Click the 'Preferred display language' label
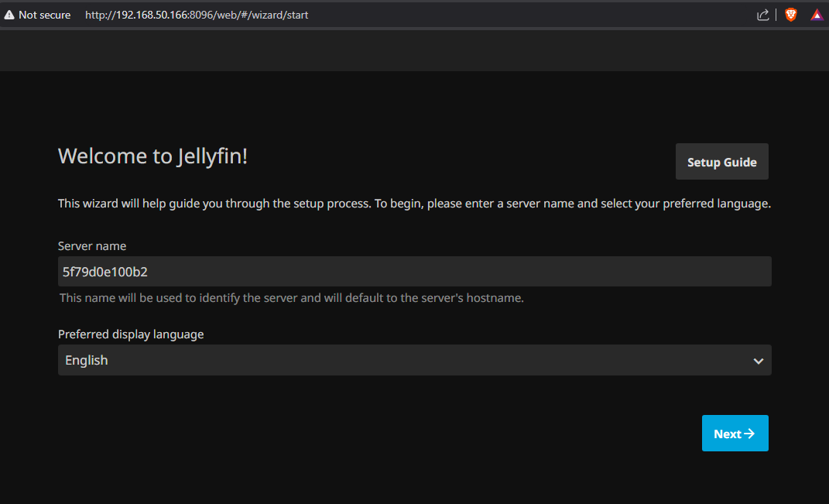829x504 pixels. pyautogui.click(x=131, y=334)
